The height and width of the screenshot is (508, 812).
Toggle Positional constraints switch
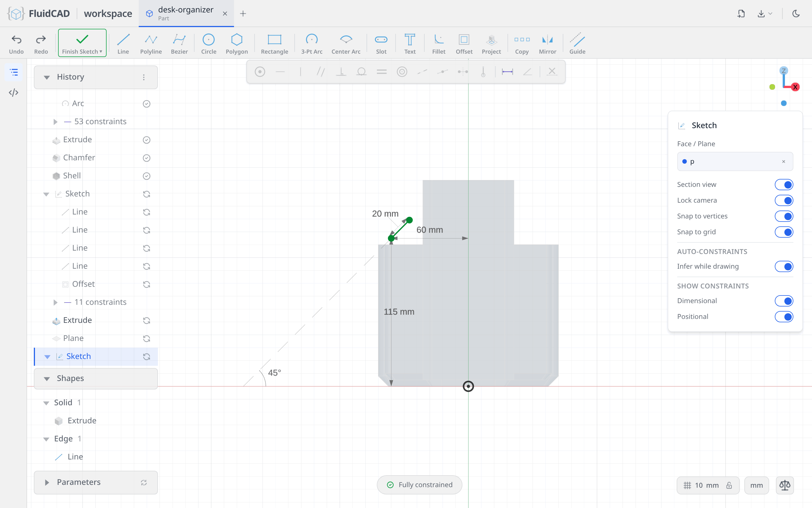[x=784, y=316]
